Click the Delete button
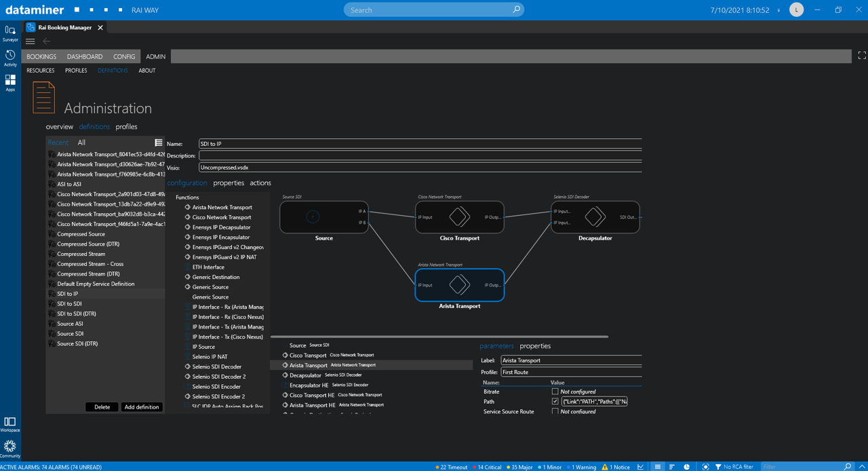This screenshot has width=868, height=471. click(102, 407)
